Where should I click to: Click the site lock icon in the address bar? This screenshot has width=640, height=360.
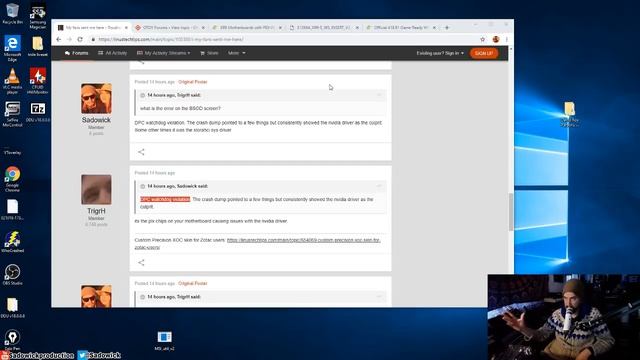coord(93,39)
